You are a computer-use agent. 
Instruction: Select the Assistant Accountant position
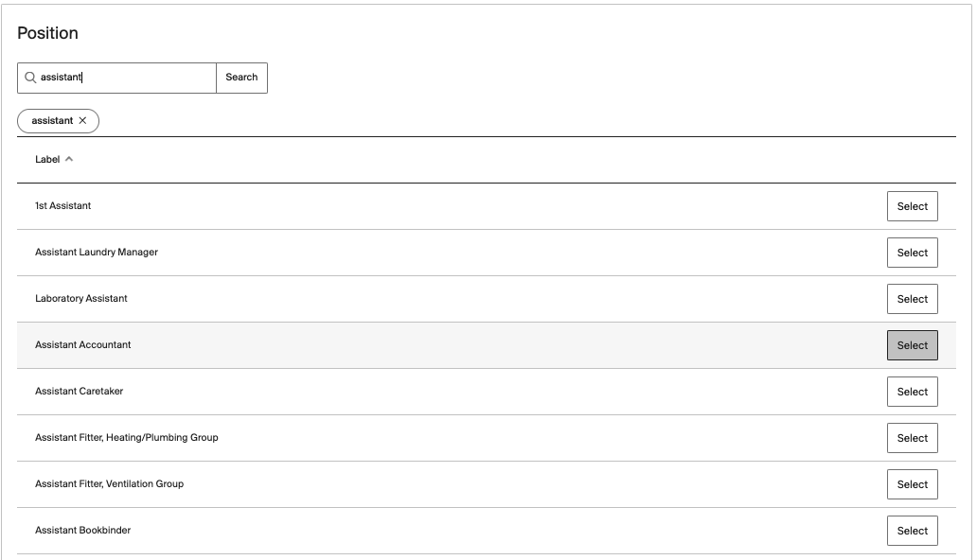point(912,345)
